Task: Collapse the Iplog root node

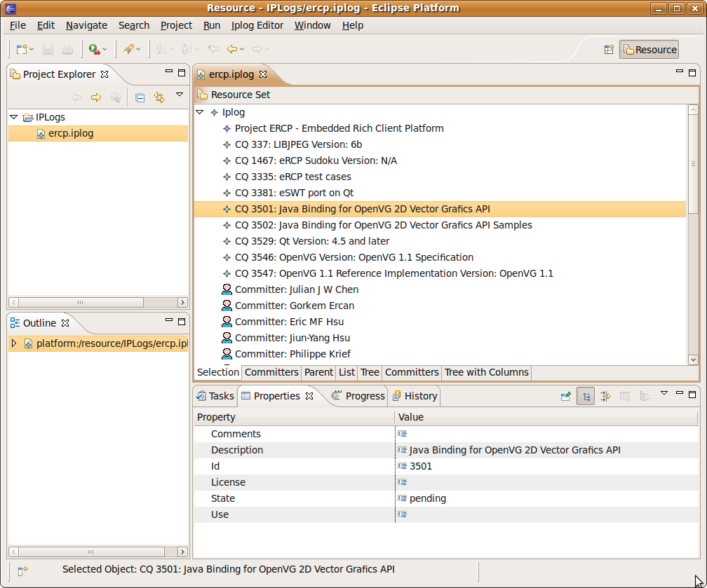Action: (x=200, y=112)
